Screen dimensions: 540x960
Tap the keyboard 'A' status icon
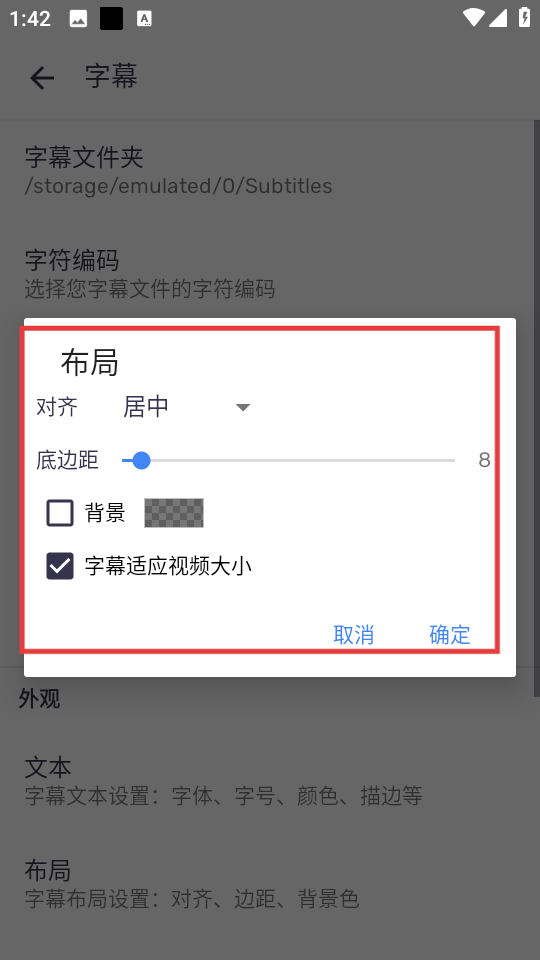tap(144, 19)
